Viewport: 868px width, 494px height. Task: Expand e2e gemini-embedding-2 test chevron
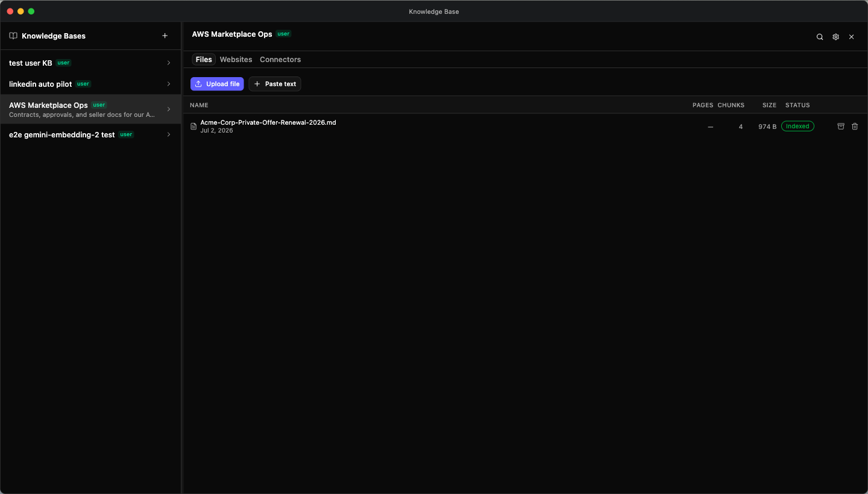169,134
